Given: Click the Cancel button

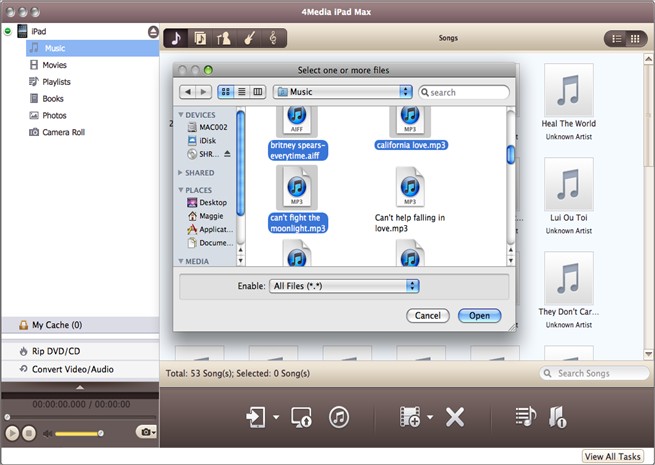Looking at the screenshot, I should click(x=427, y=315).
